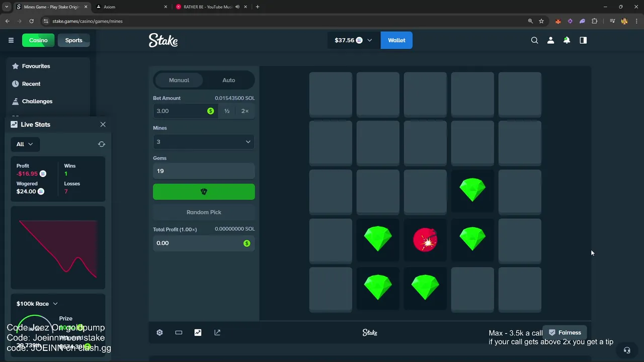Halve the bet with ½ button
This screenshot has height=362, width=644.
coord(227,111)
